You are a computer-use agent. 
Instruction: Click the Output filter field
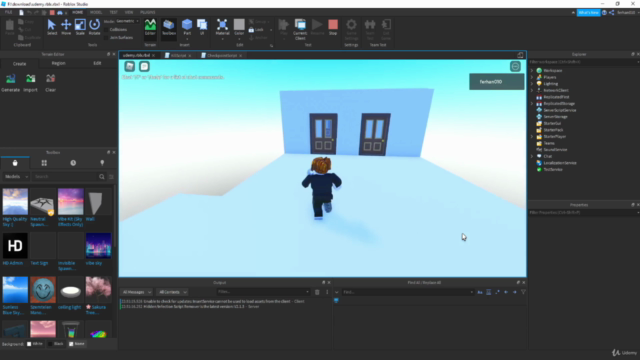coord(263,292)
